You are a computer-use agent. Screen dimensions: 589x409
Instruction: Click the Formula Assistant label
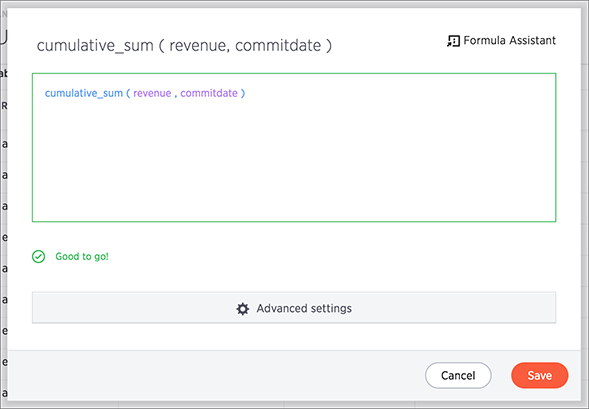509,40
